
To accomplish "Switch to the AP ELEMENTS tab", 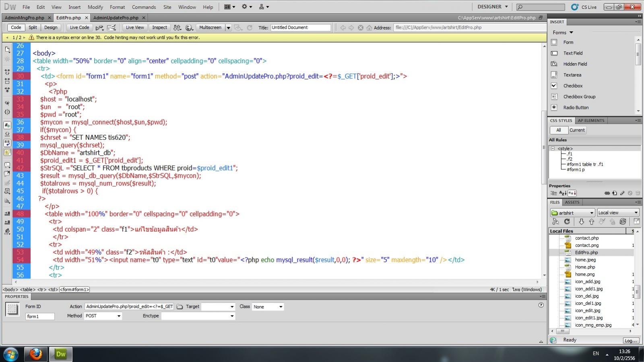I will point(591,121).
